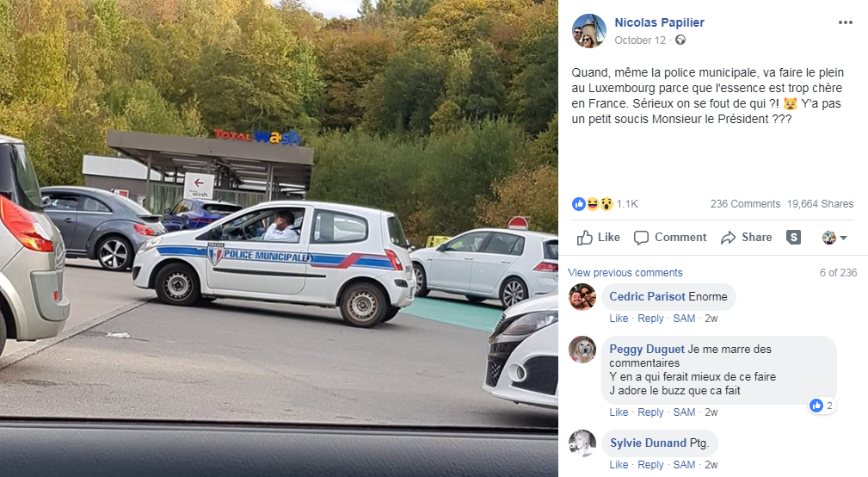Like Peggy Duguet's comment
This screenshot has width=868, height=477.
619,412
